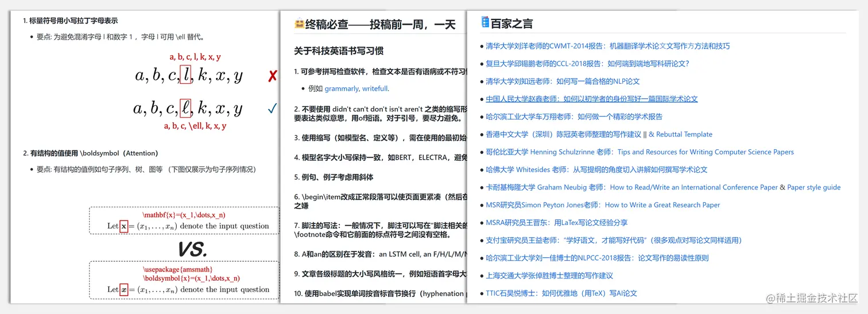Open 哥伦比亚大学 Henning Schulzrinne 老师 link
The height and width of the screenshot is (314, 868).
coord(640,152)
